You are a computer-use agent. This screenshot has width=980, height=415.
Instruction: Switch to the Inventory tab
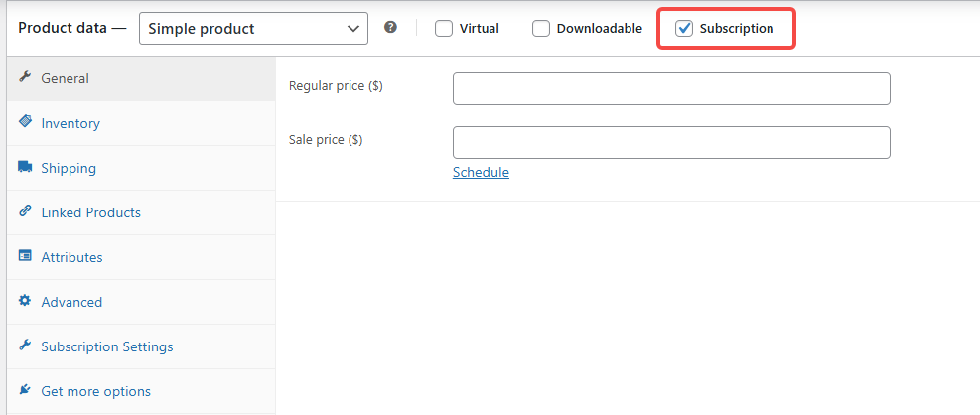click(x=70, y=123)
